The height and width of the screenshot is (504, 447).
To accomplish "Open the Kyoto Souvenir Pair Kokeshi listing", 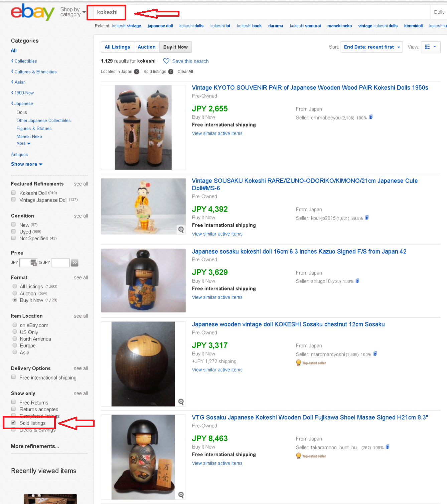I will [x=310, y=88].
